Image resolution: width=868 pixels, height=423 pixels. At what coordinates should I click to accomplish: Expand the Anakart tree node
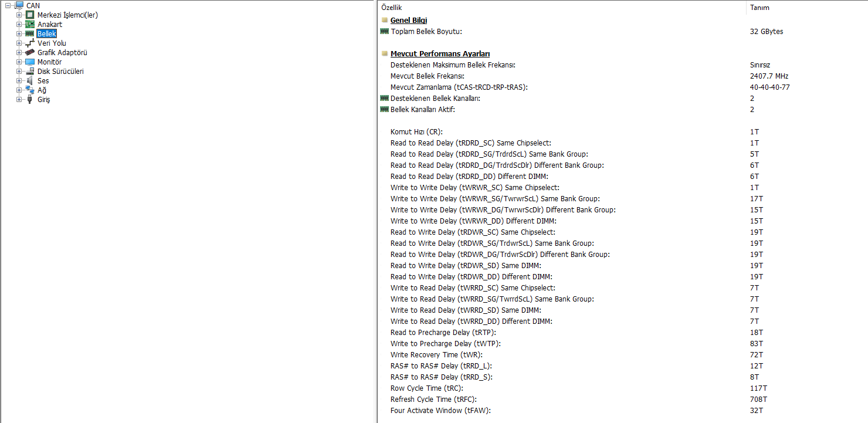pyautogui.click(x=19, y=24)
